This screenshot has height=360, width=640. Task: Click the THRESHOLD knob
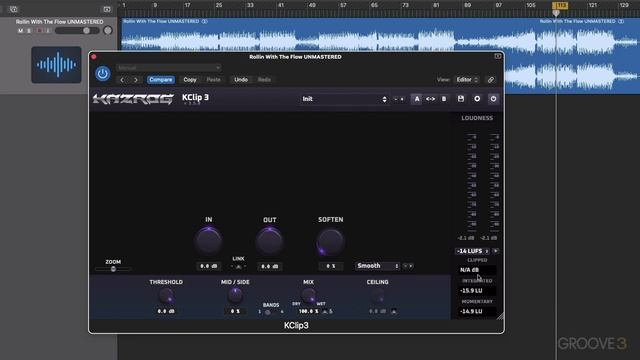pyautogui.click(x=166, y=296)
